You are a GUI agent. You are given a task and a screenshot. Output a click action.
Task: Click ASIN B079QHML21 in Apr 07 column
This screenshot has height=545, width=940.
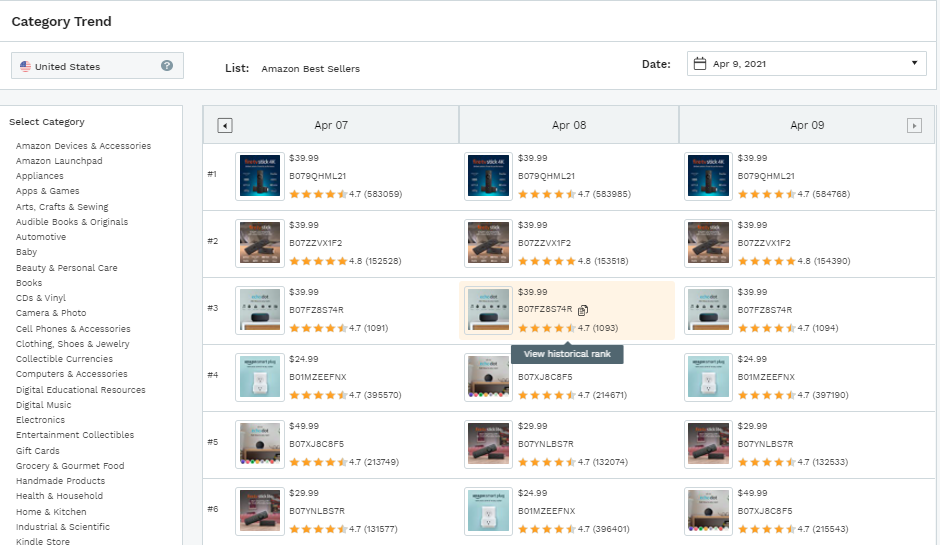[317, 176]
